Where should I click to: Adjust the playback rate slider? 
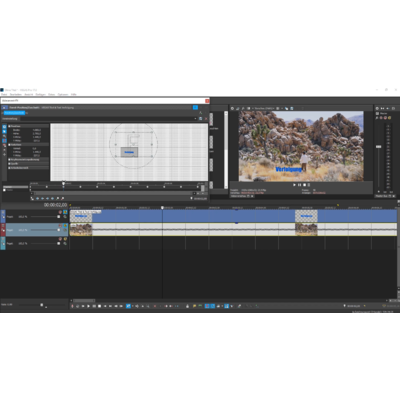pos(42,305)
